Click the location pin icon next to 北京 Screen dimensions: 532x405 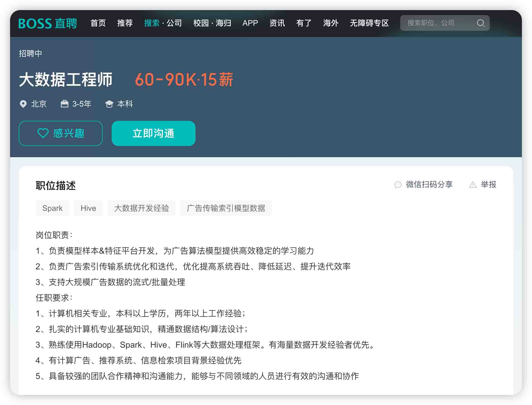23,104
